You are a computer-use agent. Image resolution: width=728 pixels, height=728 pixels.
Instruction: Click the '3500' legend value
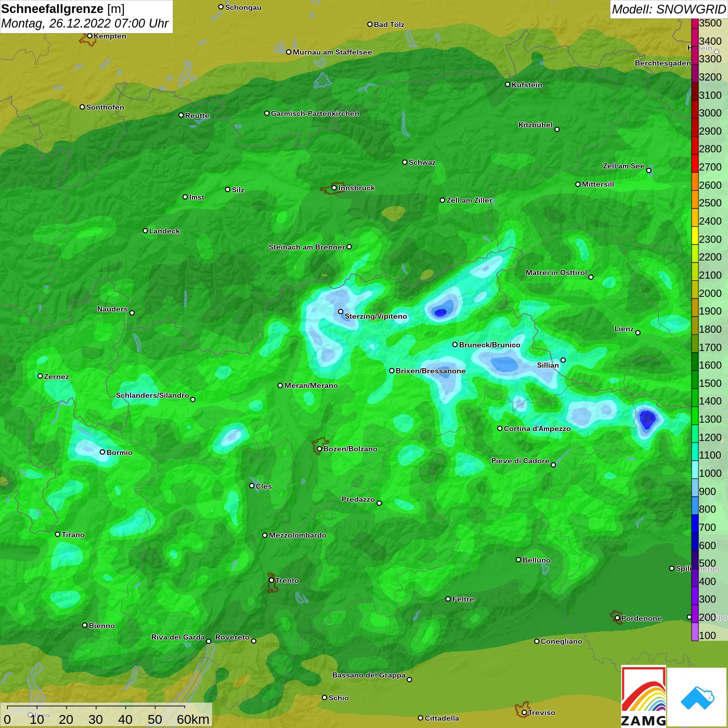(710, 23)
